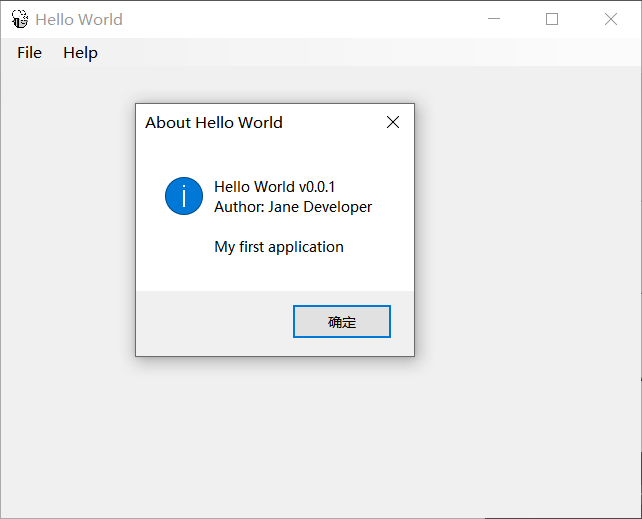Minimize the Hello World window
The image size is (642, 519).
493,19
